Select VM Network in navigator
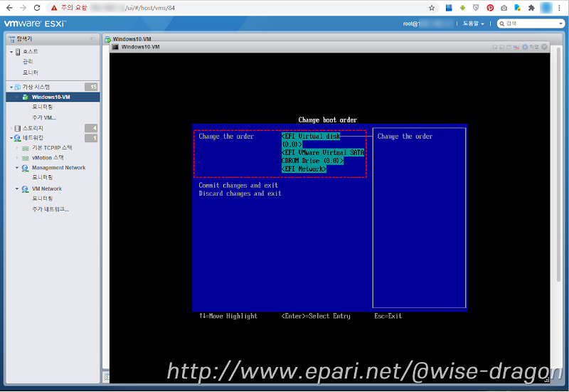Viewport: 569px width, 392px height. 47,189
